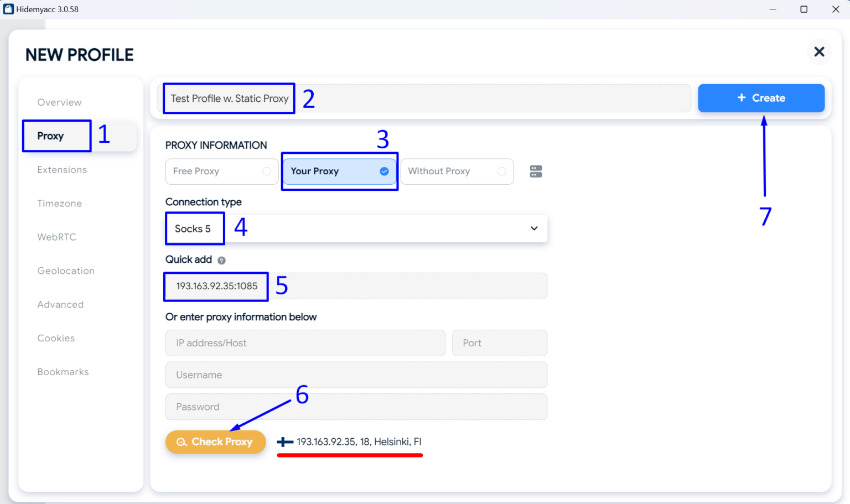Click the checkmark on Your Proxy option
This screenshot has width=850, height=504.
click(x=384, y=172)
